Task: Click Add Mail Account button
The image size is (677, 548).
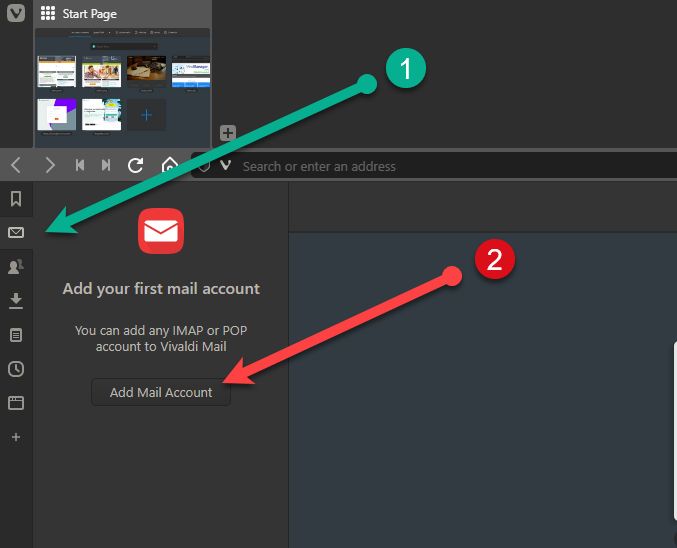Action: click(x=161, y=392)
